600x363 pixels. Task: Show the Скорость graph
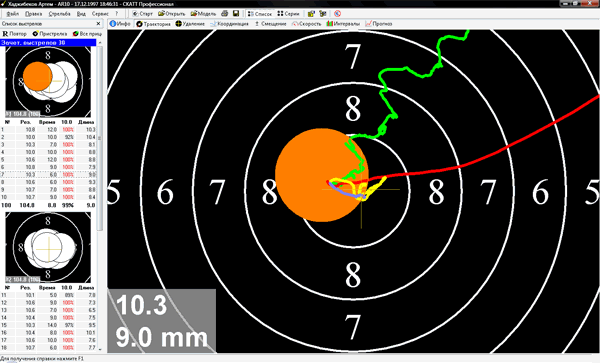[307, 24]
